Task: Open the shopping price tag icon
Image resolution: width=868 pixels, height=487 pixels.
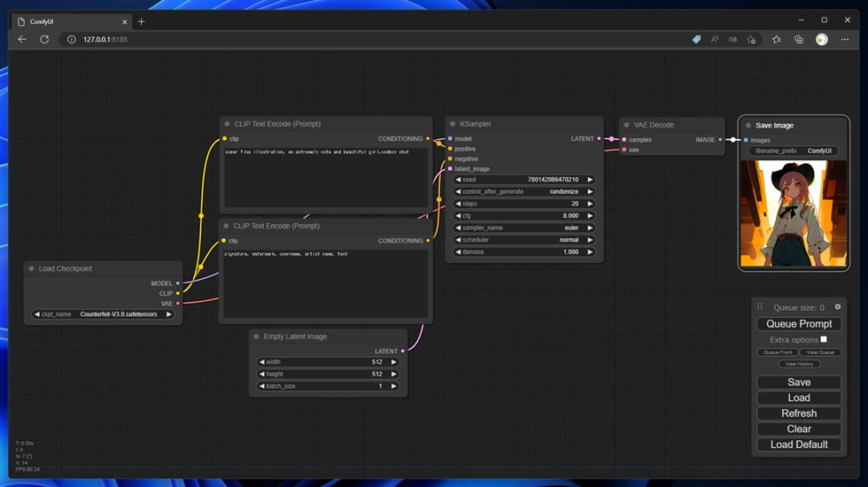Action: (696, 39)
